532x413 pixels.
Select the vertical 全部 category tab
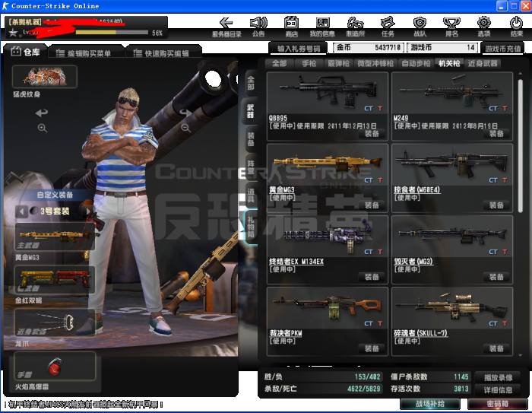pos(250,83)
